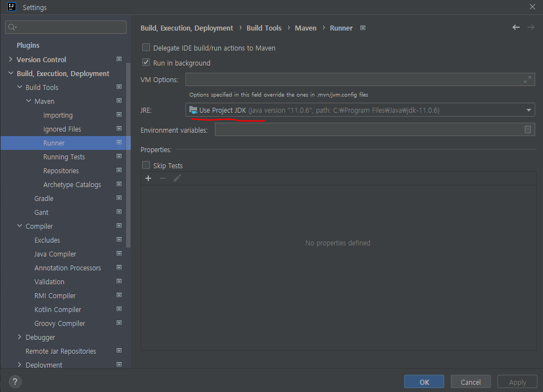Click Build Tools in the breadcrumb
This screenshot has height=392, width=543.
point(264,28)
